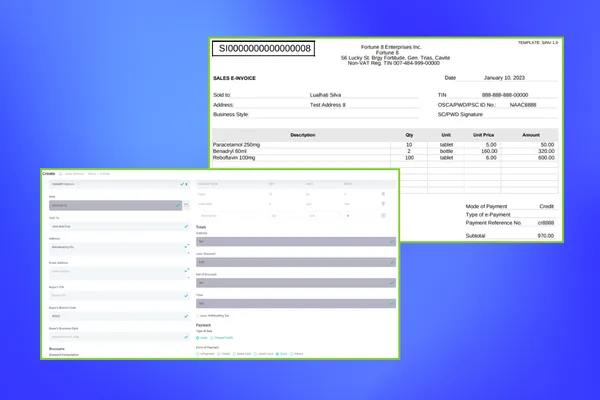Click the Unit Price column header on the invoice
The image size is (600, 400).
483,135
